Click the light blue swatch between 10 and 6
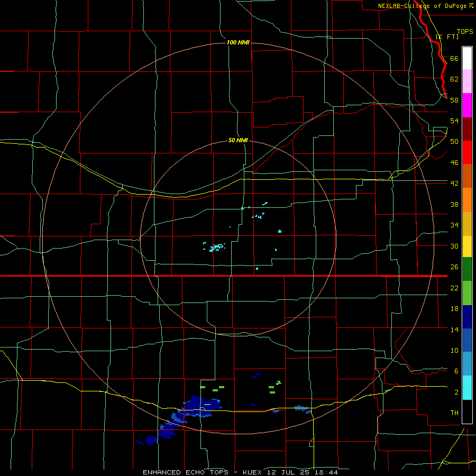The height and width of the screenshot is (476, 476). coord(467,364)
